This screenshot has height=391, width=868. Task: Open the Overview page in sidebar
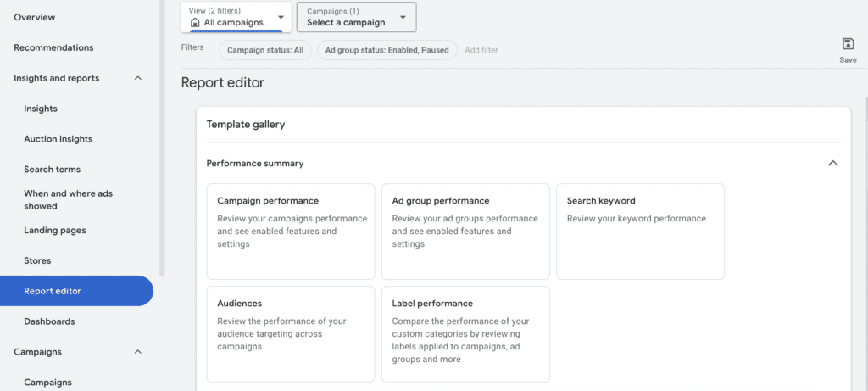pos(35,17)
